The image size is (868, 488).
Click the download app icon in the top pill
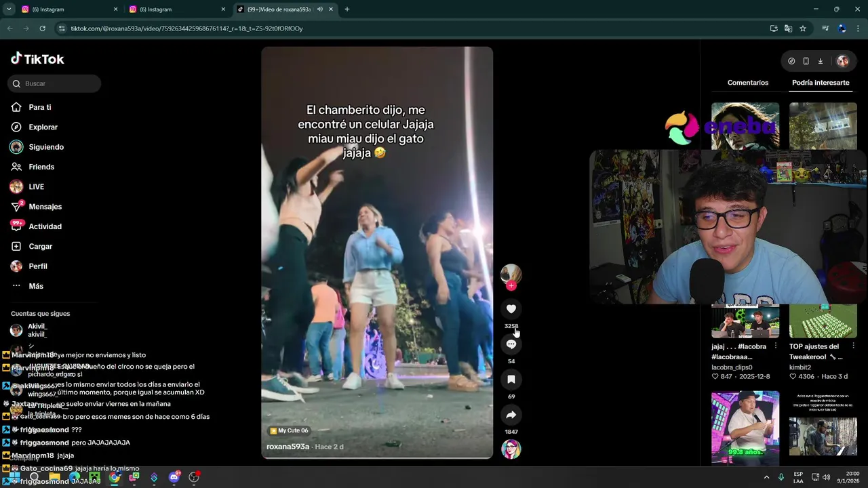[x=821, y=61]
